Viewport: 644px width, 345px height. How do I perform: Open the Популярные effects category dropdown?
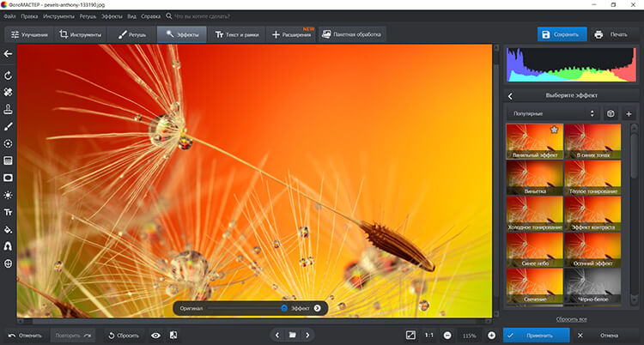[554, 113]
